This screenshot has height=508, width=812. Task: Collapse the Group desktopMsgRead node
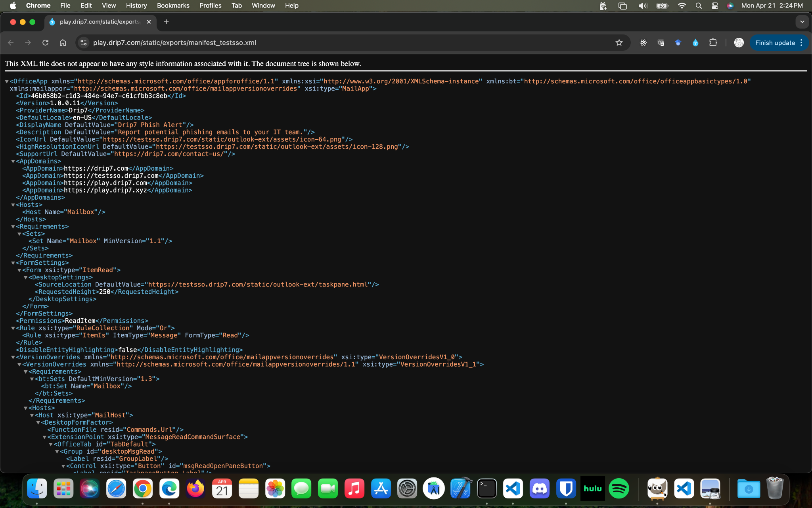(57, 452)
